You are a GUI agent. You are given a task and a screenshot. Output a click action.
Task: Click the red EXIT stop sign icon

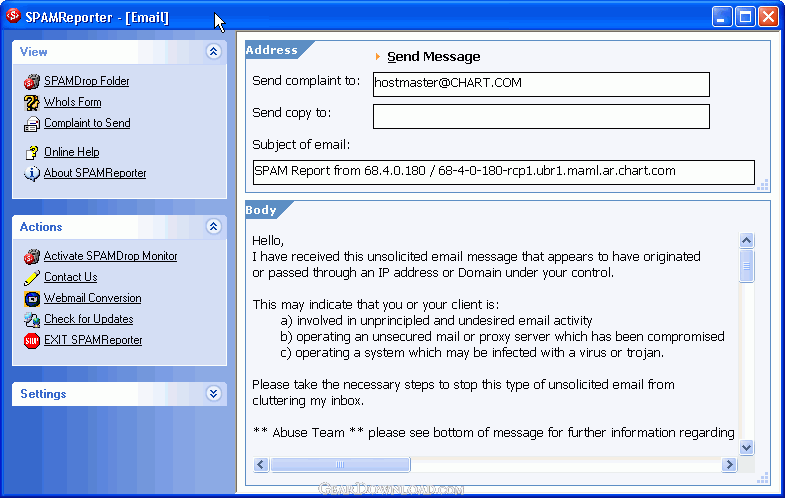tap(31, 340)
